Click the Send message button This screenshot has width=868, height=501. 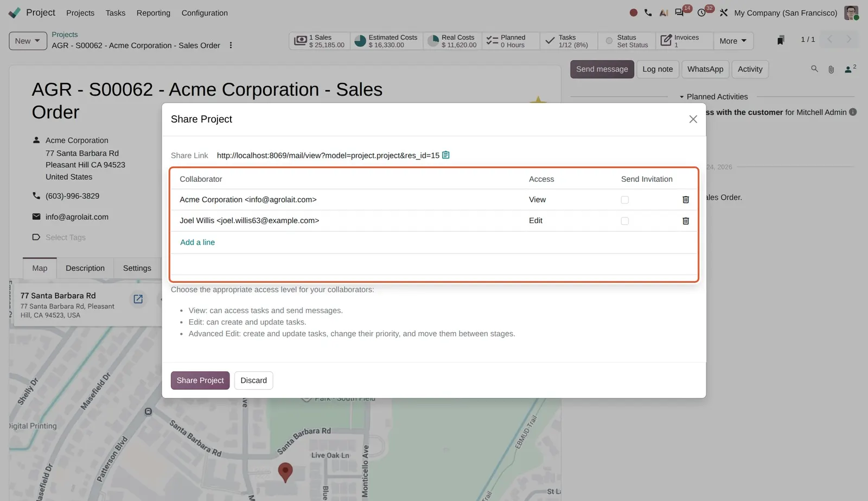click(x=602, y=69)
